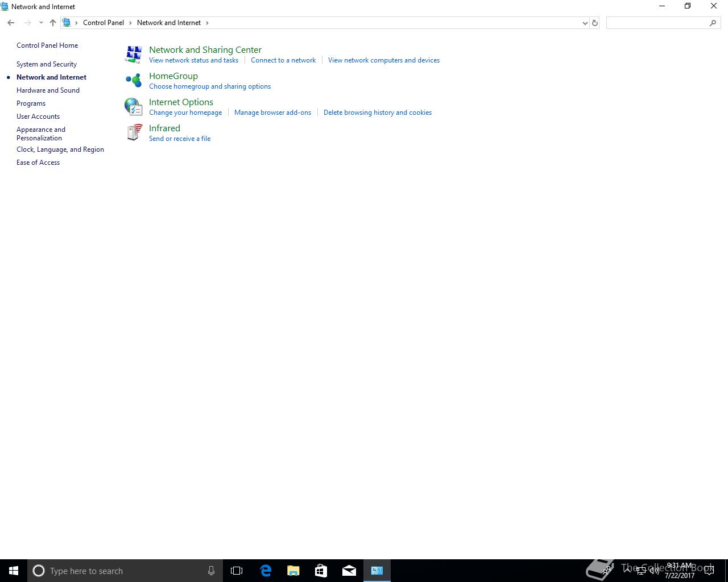
Task: Open Hardware and Sound category
Action: [x=48, y=90]
